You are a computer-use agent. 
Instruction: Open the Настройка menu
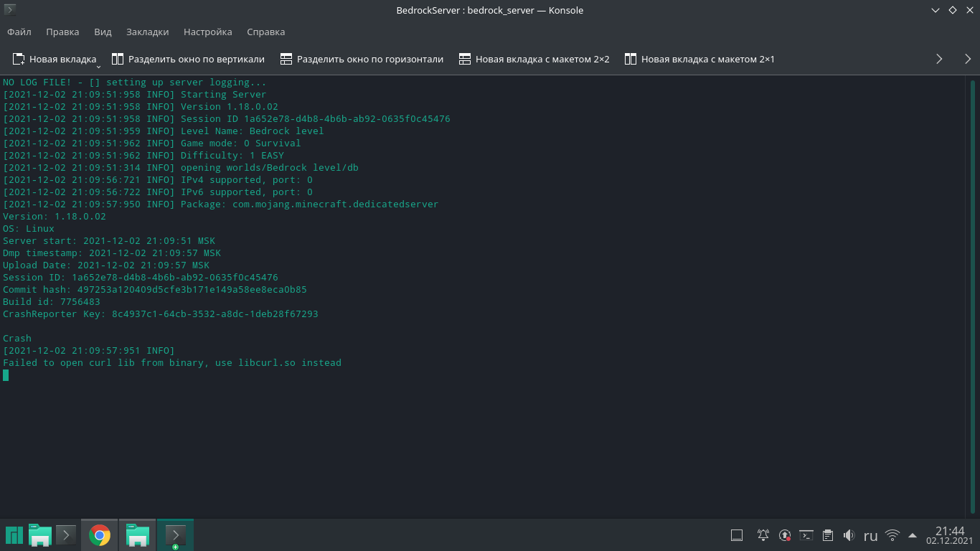tap(207, 32)
